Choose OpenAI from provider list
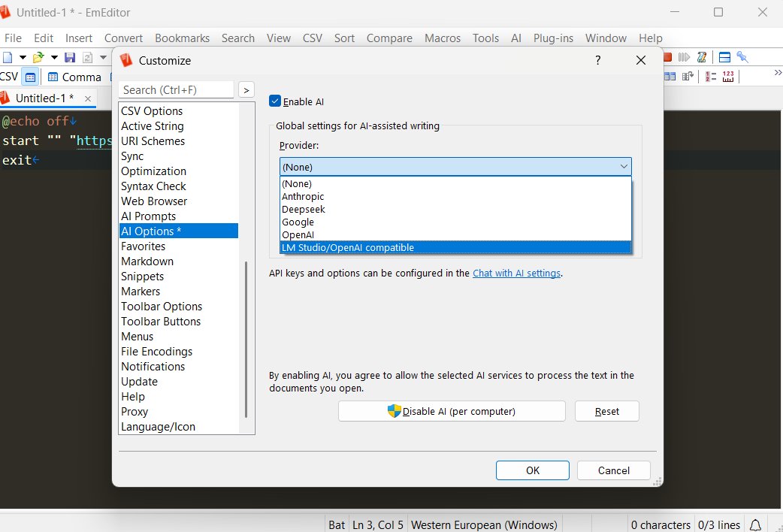 tap(455, 234)
